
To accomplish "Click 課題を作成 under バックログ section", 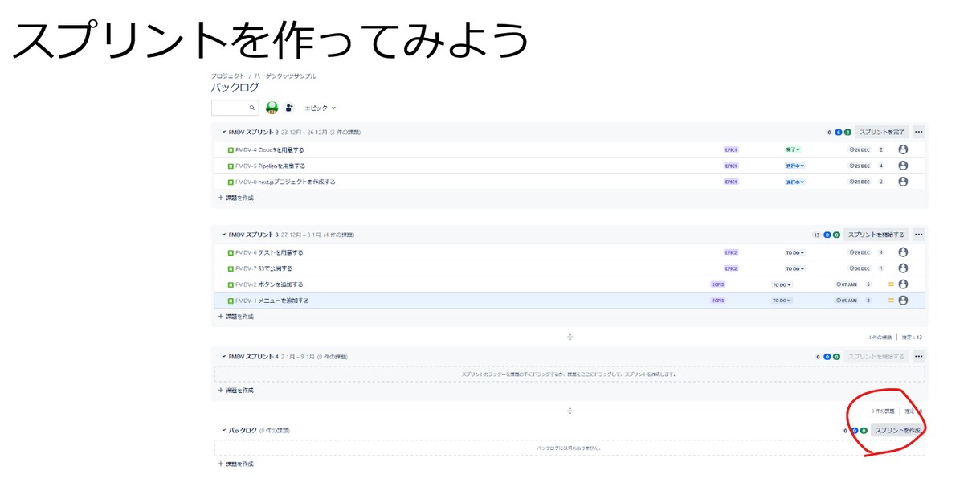I will pos(236,464).
